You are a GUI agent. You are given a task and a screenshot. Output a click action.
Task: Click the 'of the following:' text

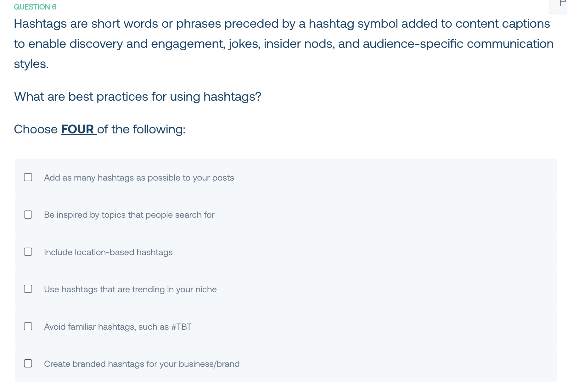tap(141, 129)
